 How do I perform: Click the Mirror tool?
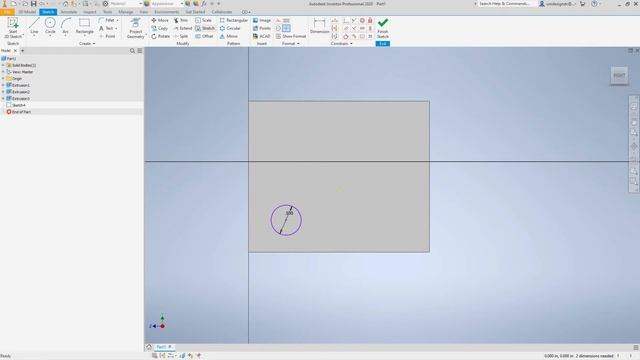229,36
